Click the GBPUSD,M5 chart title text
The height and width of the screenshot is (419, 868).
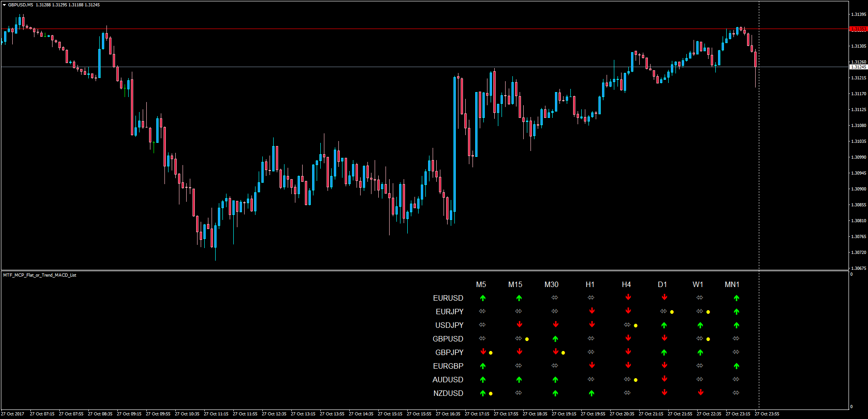coord(20,5)
